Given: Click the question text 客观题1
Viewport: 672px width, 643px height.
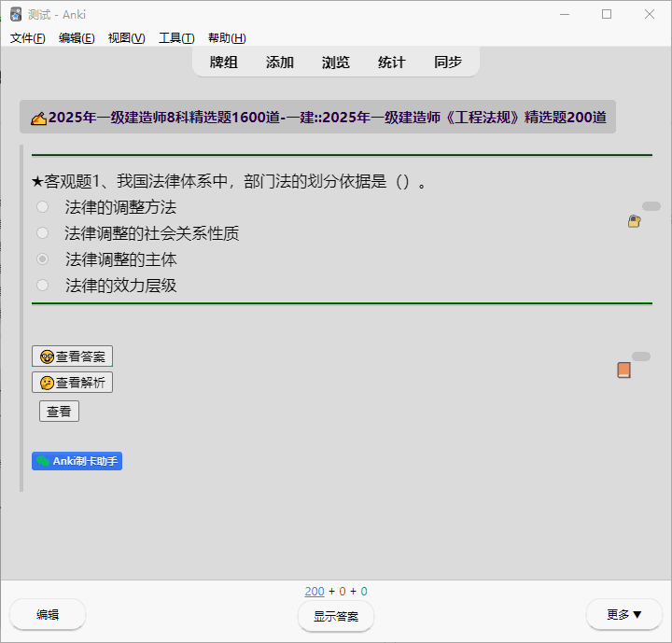Looking at the screenshot, I should (230, 181).
